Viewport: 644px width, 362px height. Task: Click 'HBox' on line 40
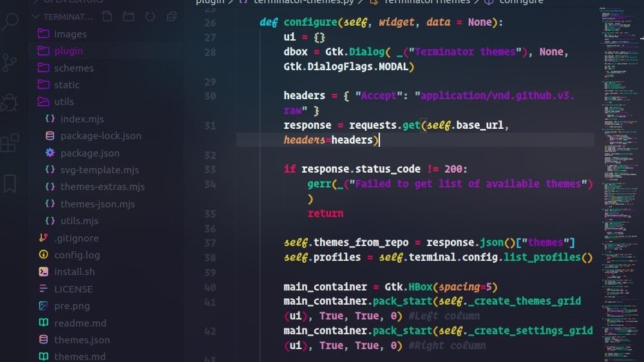click(x=421, y=287)
